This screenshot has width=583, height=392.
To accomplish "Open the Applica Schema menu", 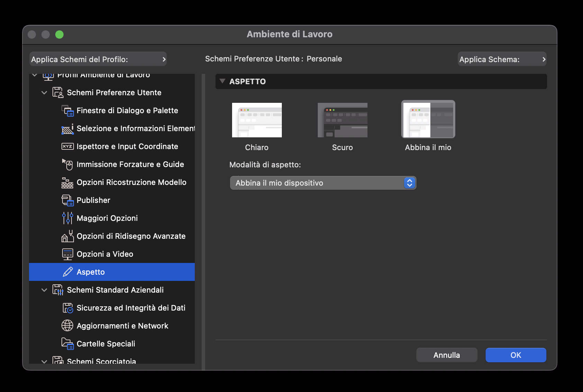I will point(502,59).
